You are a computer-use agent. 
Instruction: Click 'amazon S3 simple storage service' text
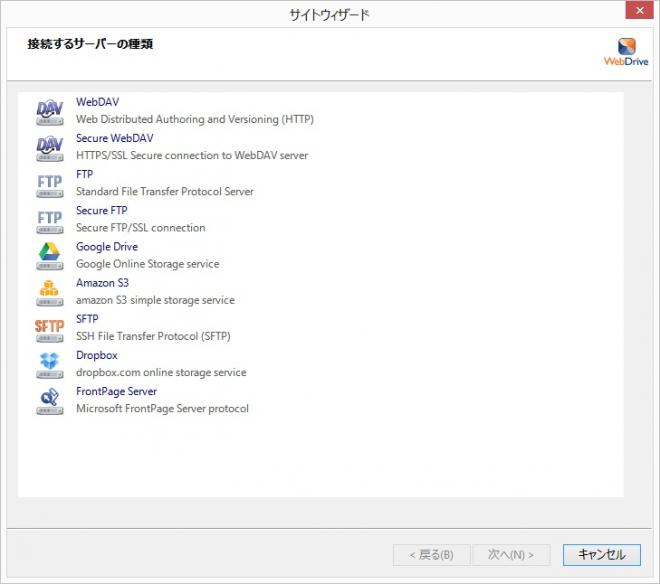[155, 300]
